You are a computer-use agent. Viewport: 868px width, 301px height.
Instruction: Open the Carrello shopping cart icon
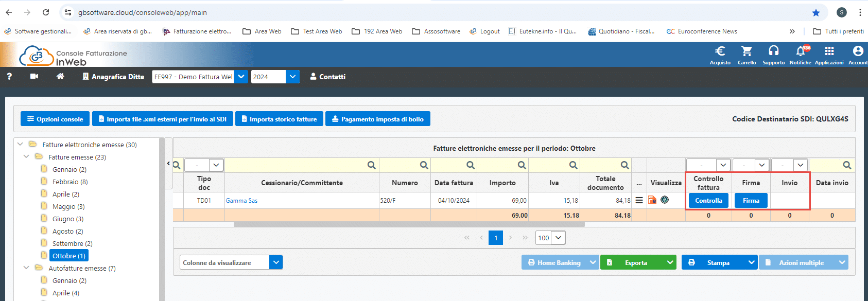click(747, 51)
